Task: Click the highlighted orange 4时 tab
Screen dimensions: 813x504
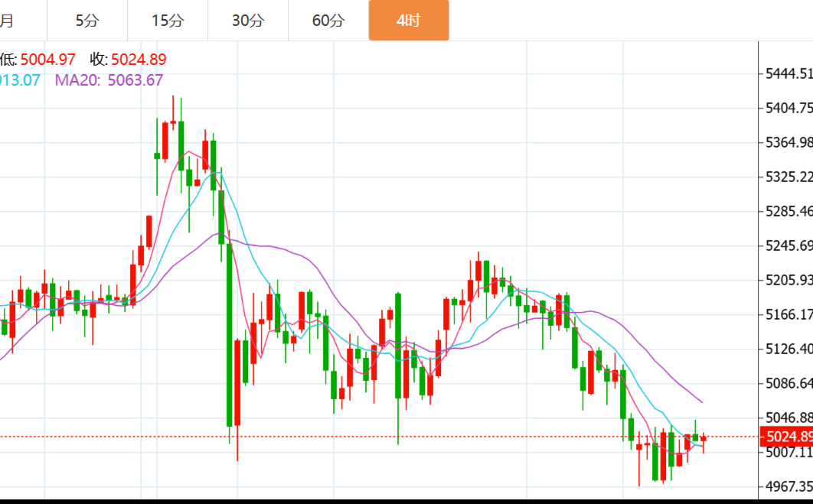Action: [x=408, y=21]
